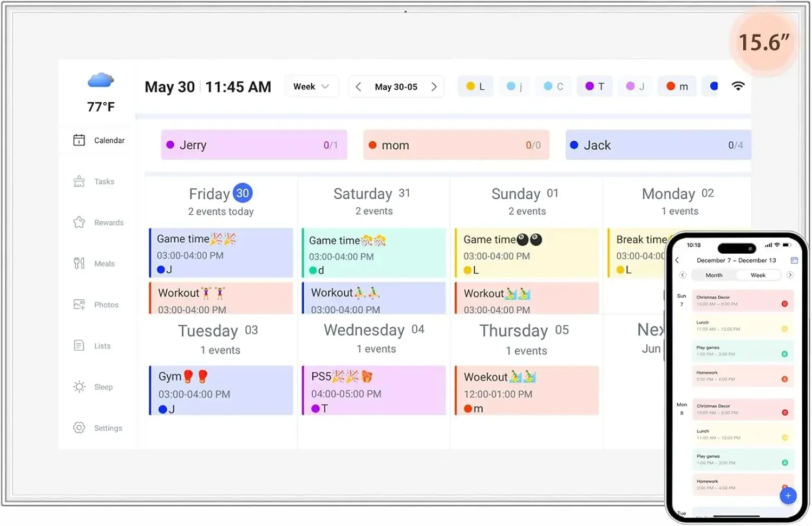Image resolution: width=812 pixels, height=526 pixels.
Task: Open the Photos sidebar icon
Action: [79, 305]
